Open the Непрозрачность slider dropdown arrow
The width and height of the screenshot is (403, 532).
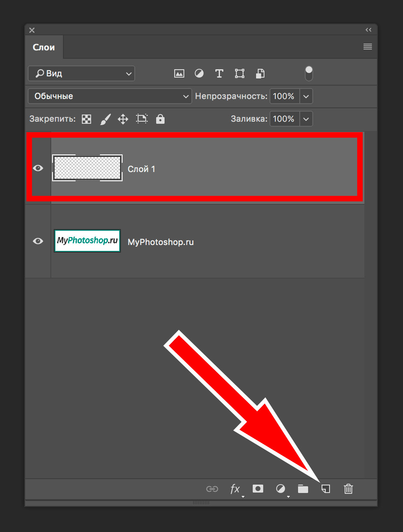[306, 96]
